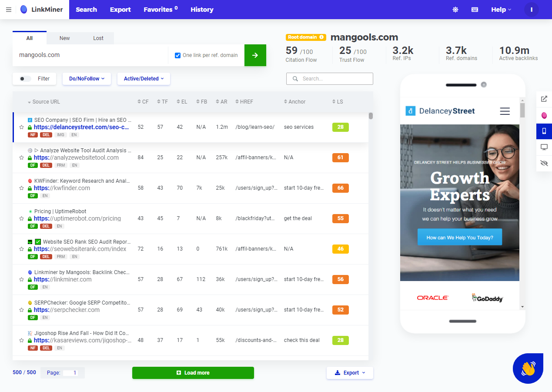552x392 pixels.
Task: Open the Do/NoFollow dropdown
Action: pyautogui.click(x=87, y=79)
